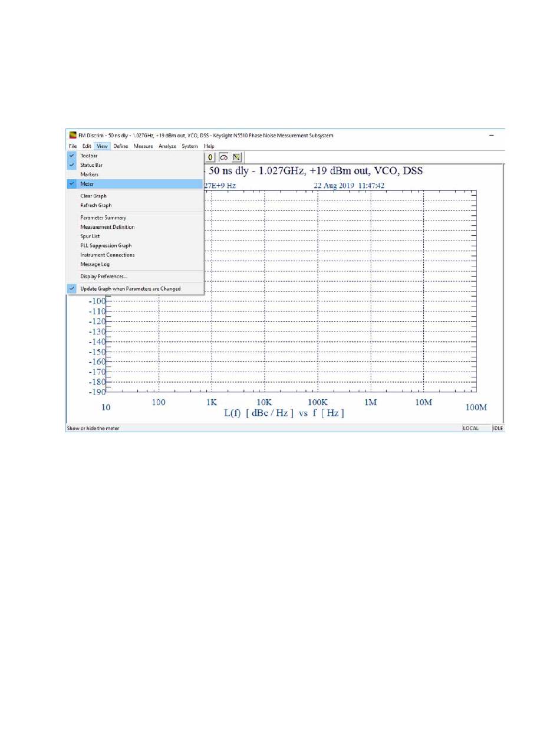Enable the Markers view option
This screenshot has height=743, width=560.
tap(134, 175)
